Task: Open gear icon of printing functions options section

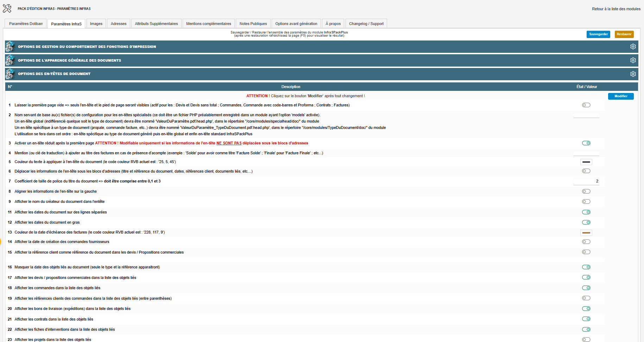Action: point(633,46)
